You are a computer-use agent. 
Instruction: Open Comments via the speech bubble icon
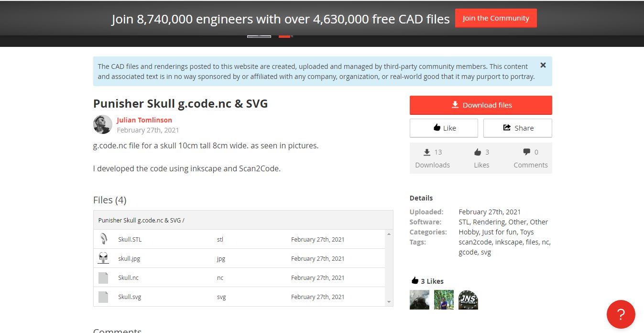pyautogui.click(x=526, y=152)
